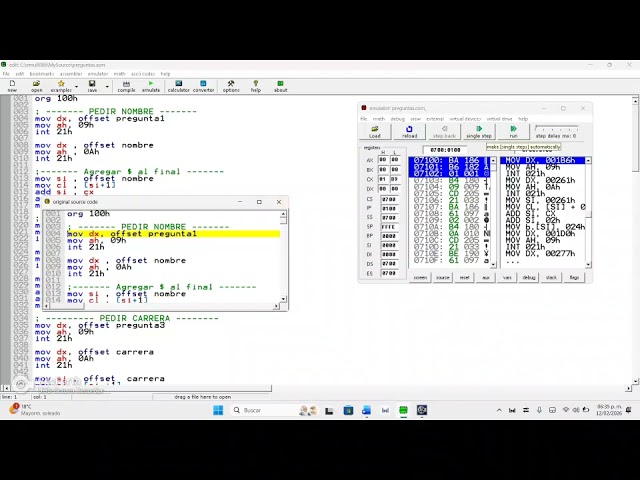Click the source button in emulator

pyautogui.click(x=442, y=278)
